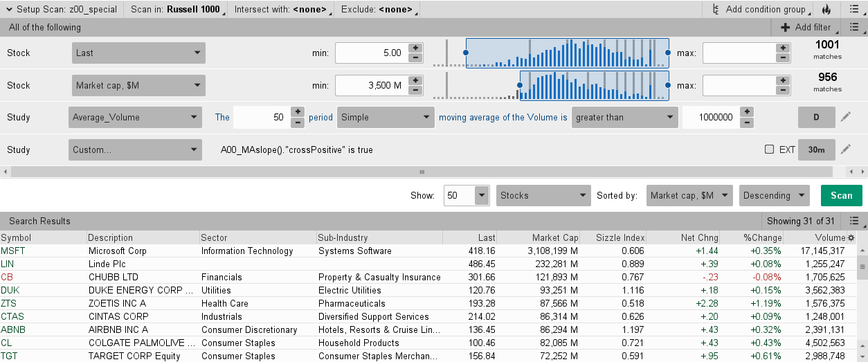Click right handle of Last range slider
This screenshot has height=362, width=868.
(x=668, y=53)
